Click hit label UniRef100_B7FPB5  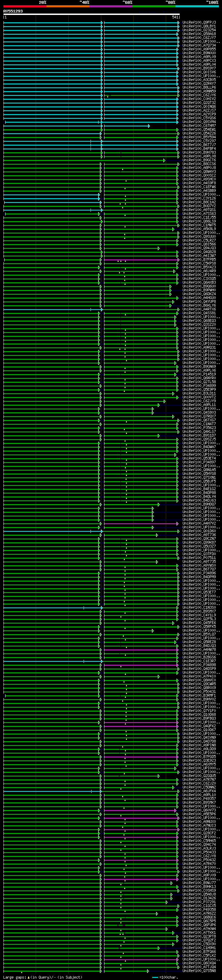coord(199,259)
